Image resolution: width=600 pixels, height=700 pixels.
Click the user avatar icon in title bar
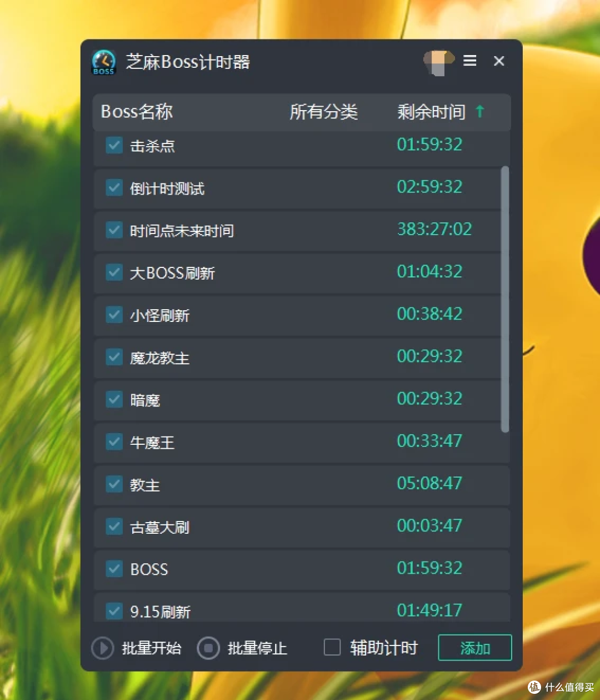tap(438, 62)
